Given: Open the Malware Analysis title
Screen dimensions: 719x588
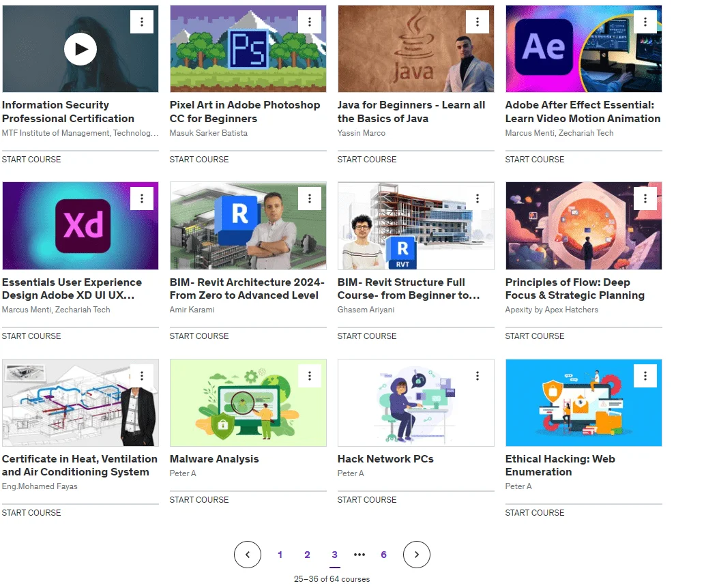Looking at the screenshot, I should 214,458.
